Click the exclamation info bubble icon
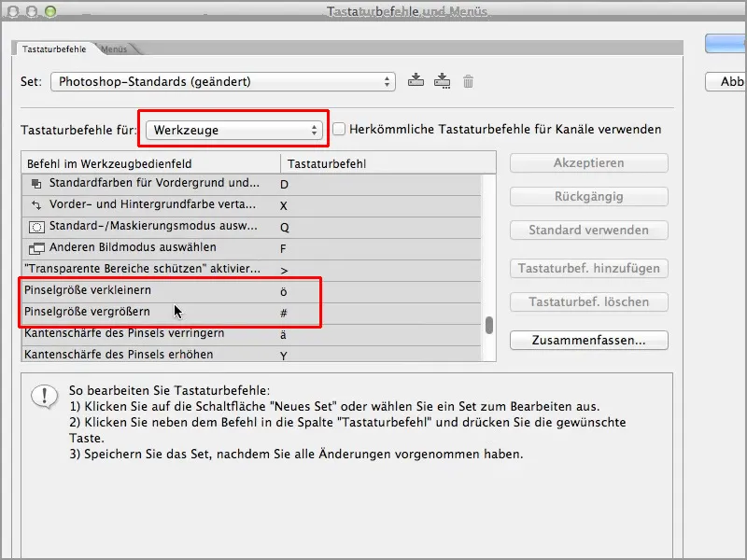747x560 pixels. tap(44, 396)
